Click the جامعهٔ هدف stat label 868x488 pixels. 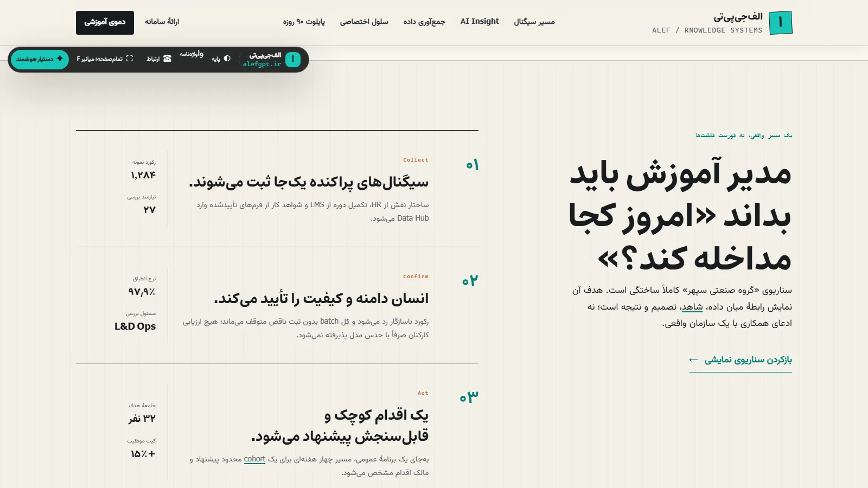[142, 406]
